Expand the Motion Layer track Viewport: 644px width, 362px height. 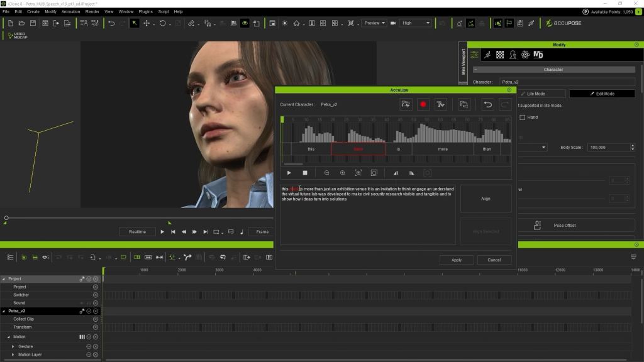coord(13,354)
